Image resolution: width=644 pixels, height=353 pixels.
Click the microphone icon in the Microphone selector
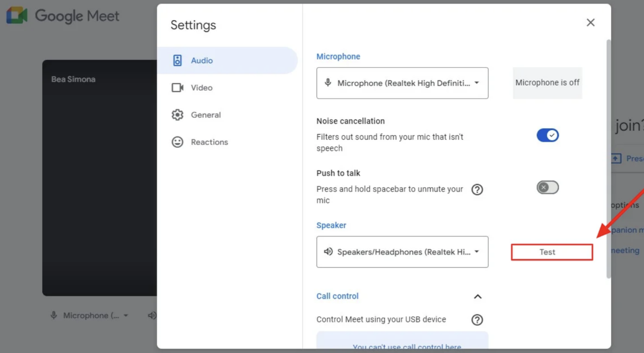tap(327, 82)
